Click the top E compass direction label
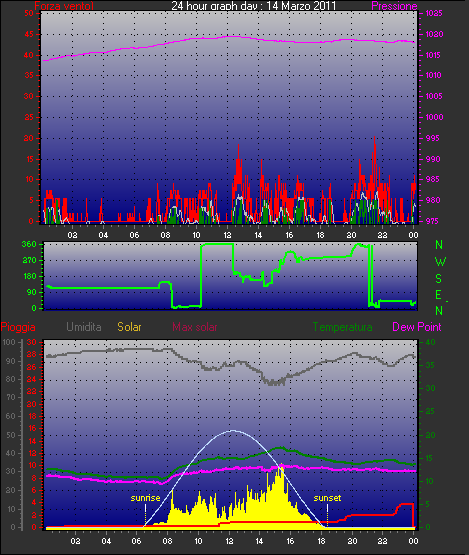Screen dimensions: 469x555 coord(439,295)
